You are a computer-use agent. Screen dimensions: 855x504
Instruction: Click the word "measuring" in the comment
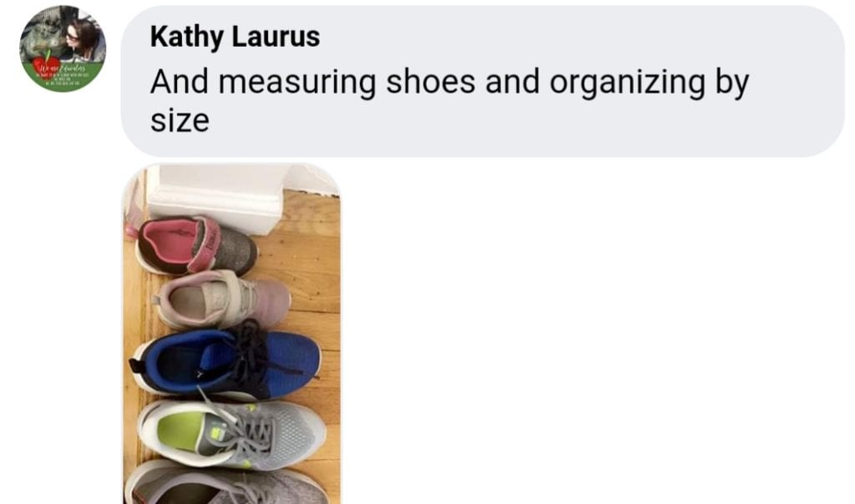(297, 83)
